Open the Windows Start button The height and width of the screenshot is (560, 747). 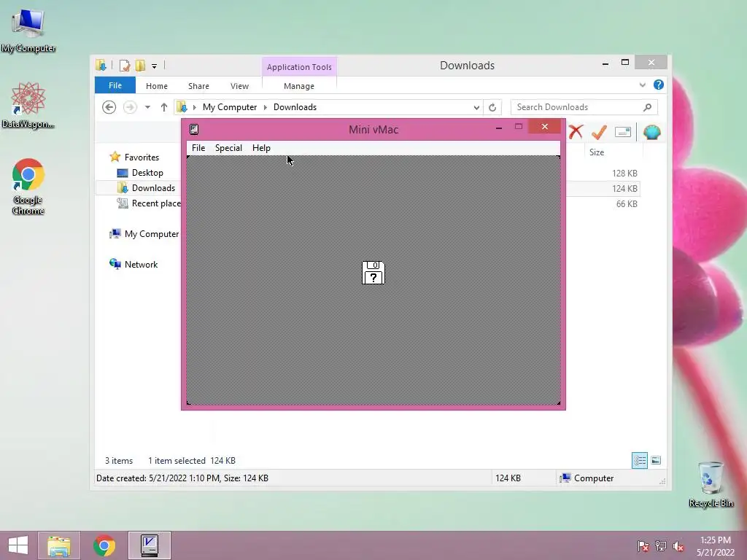pyautogui.click(x=18, y=545)
